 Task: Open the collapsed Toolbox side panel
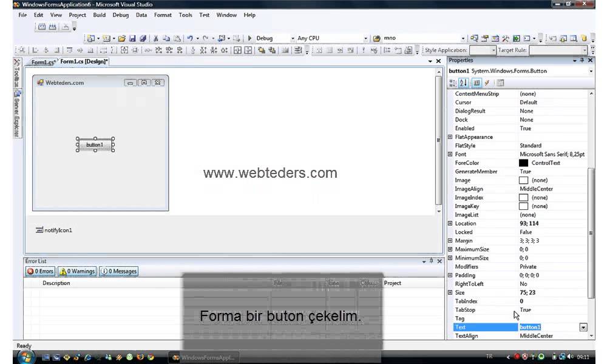point(16,73)
